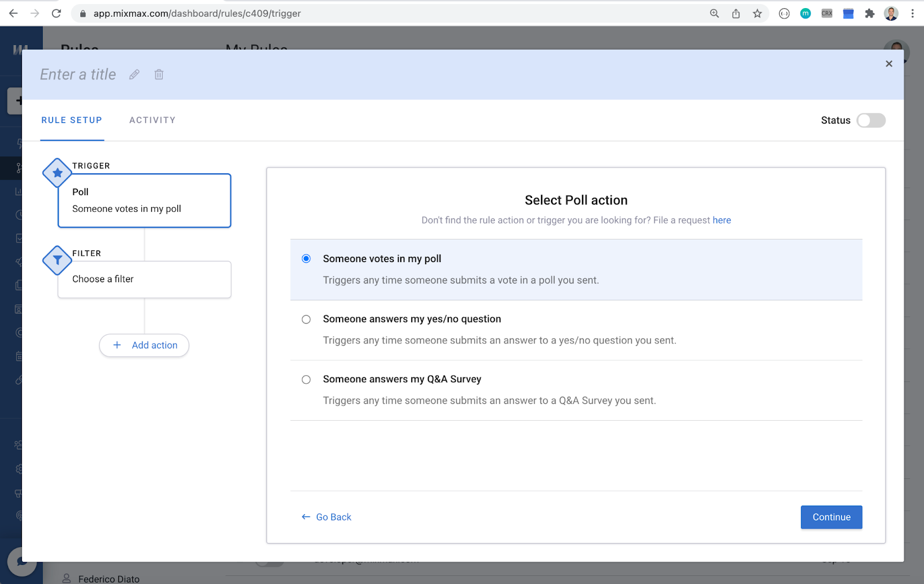This screenshot has height=584, width=924.
Task: Click the pencil icon to edit rule title
Action: pos(134,74)
